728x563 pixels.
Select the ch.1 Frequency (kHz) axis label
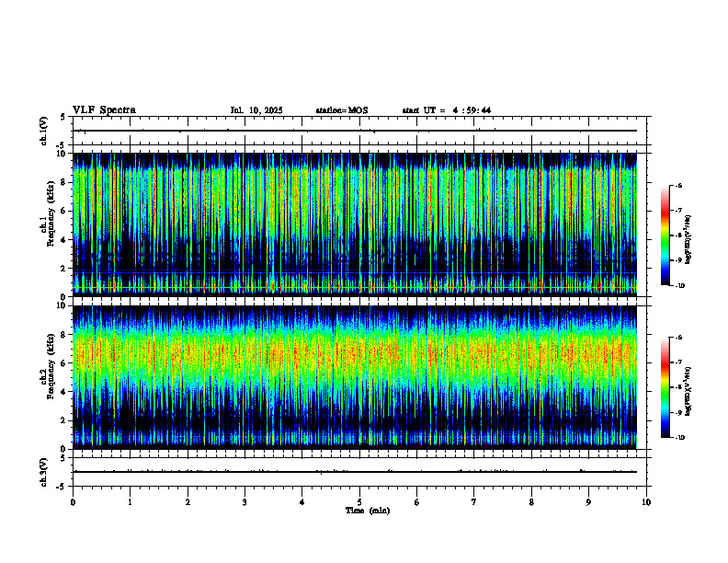point(47,214)
